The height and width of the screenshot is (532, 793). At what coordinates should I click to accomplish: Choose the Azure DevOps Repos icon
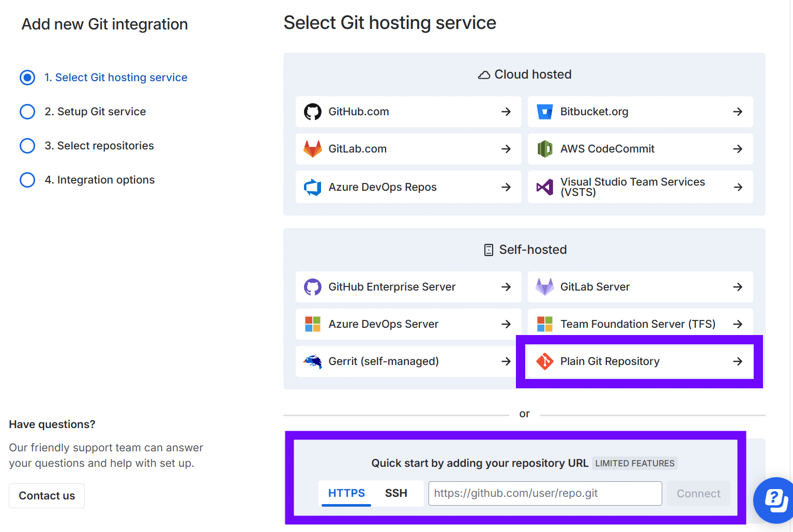312,187
